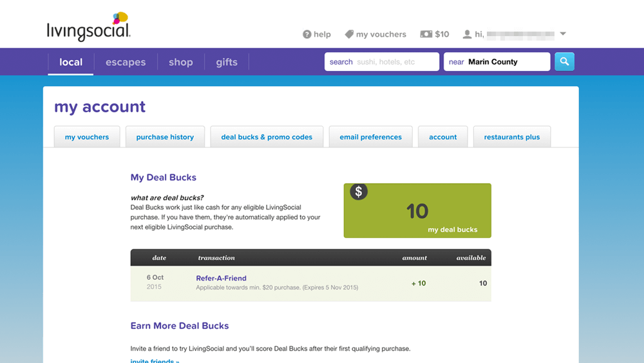The width and height of the screenshot is (644, 363).
Task: Switch to the purchase history tab
Action: tap(165, 137)
